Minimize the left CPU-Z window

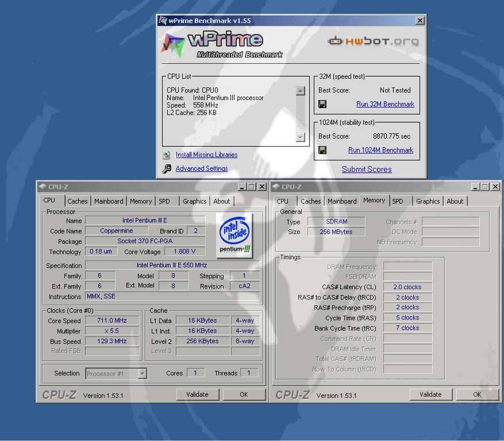[x=243, y=187]
